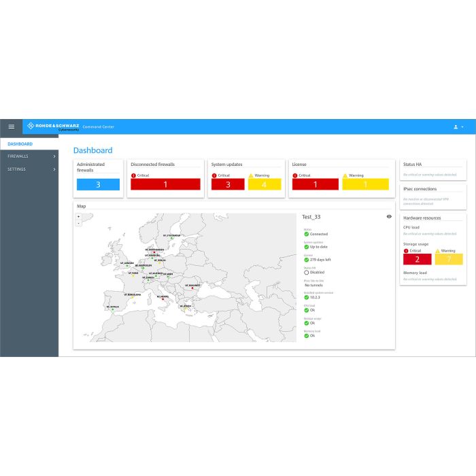Expand the Settings submenu chevron

click(x=54, y=169)
